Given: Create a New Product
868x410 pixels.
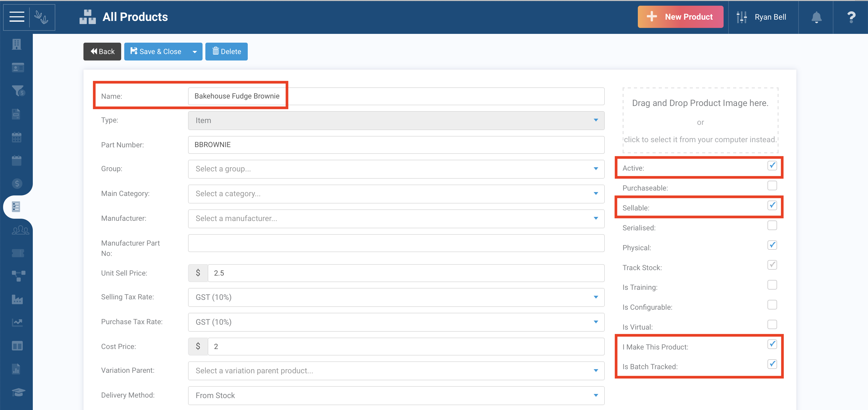Looking at the screenshot, I should pyautogui.click(x=680, y=17).
